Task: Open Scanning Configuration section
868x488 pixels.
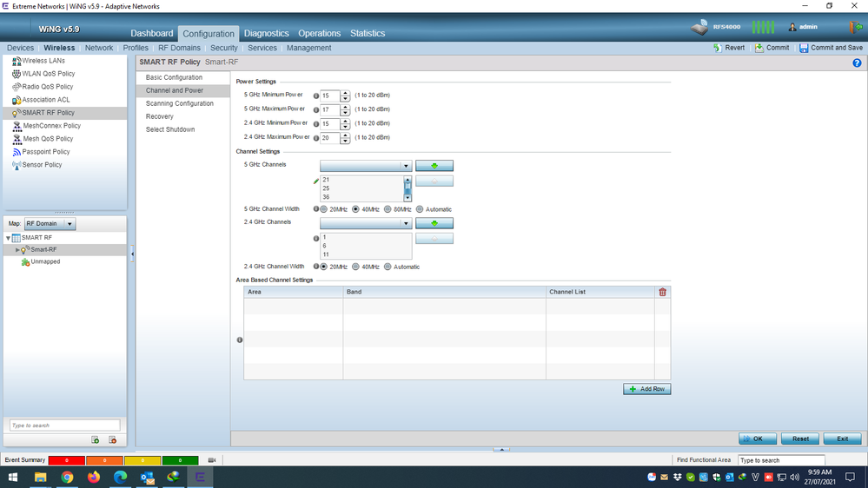Action: click(x=179, y=103)
